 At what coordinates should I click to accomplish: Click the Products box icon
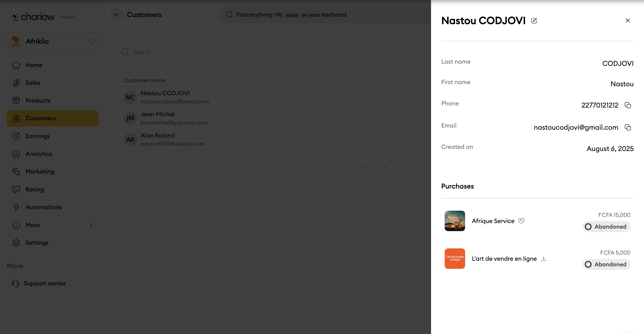point(16,101)
